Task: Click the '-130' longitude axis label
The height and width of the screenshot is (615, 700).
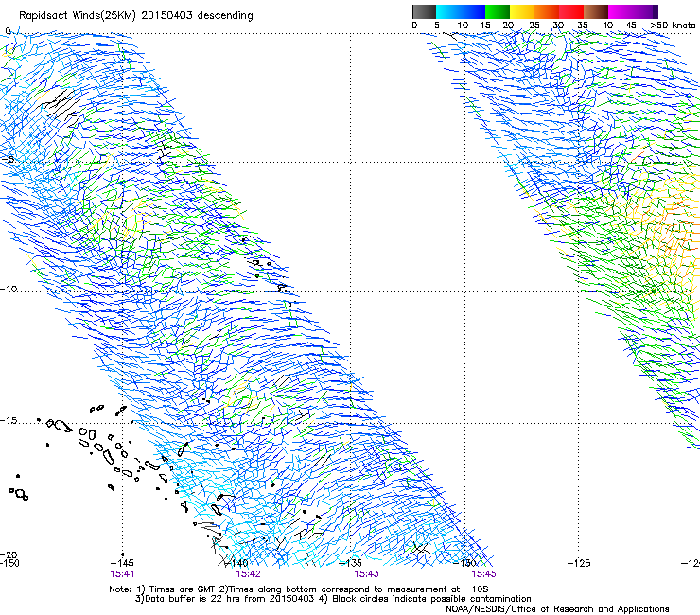Action: click(465, 563)
